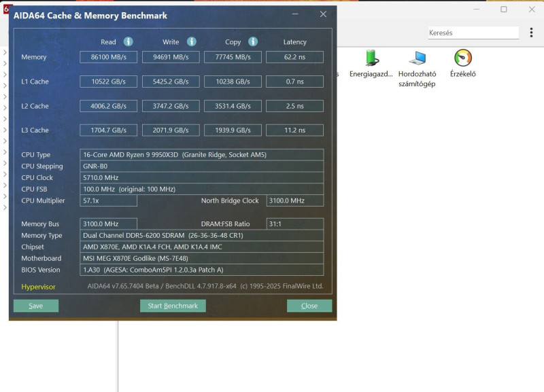The image size is (544, 392).
Task: Open the Energiagazd... battery icon
Action: [371, 63]
